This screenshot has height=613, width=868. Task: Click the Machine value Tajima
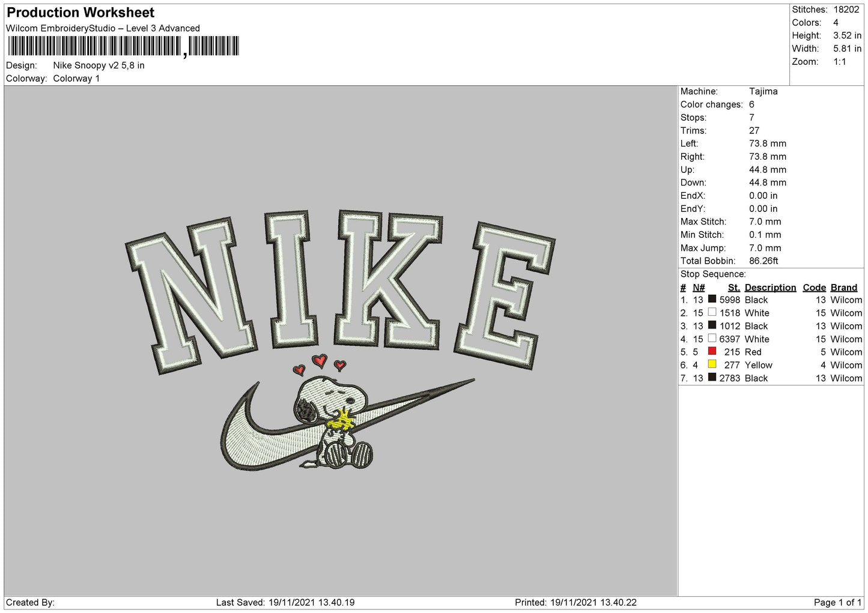763,91
